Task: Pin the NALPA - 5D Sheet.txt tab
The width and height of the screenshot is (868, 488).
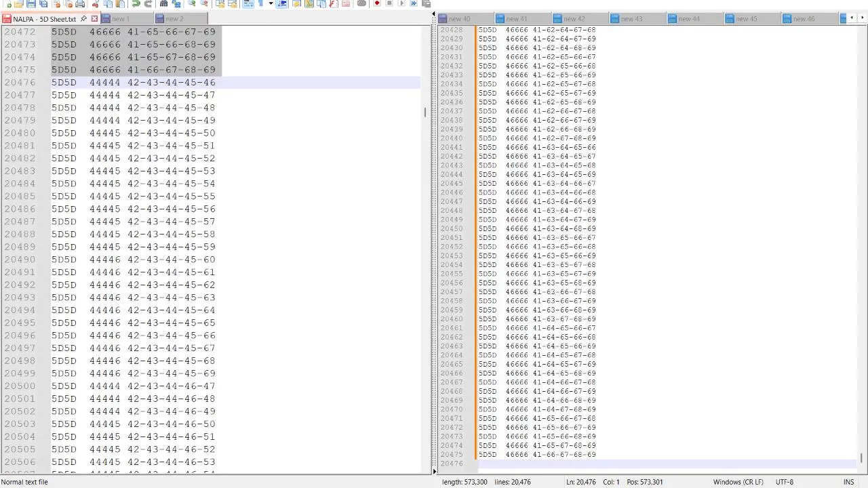Action: (83, 19)
